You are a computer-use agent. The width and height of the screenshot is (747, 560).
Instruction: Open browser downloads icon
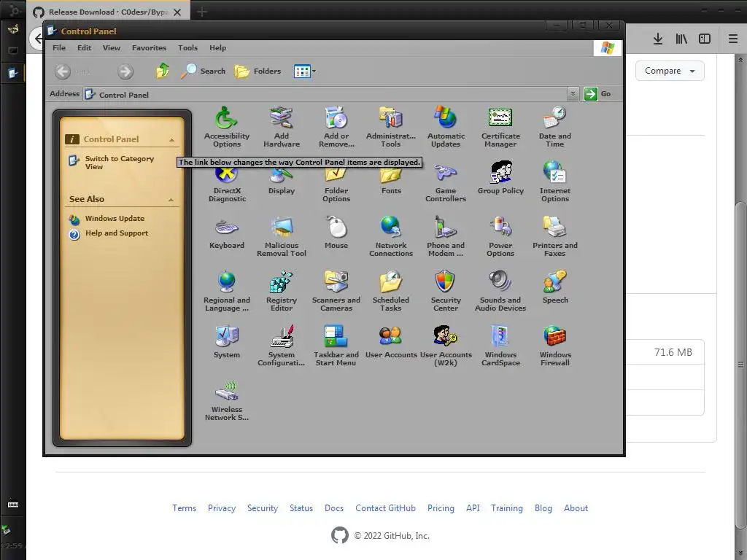(x=658, y=39)
